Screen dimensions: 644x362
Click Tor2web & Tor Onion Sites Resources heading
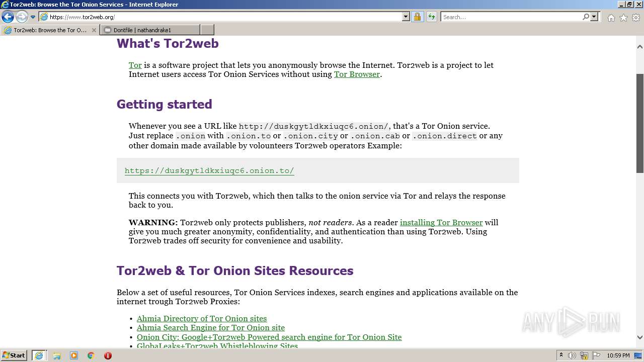[235, 271]
